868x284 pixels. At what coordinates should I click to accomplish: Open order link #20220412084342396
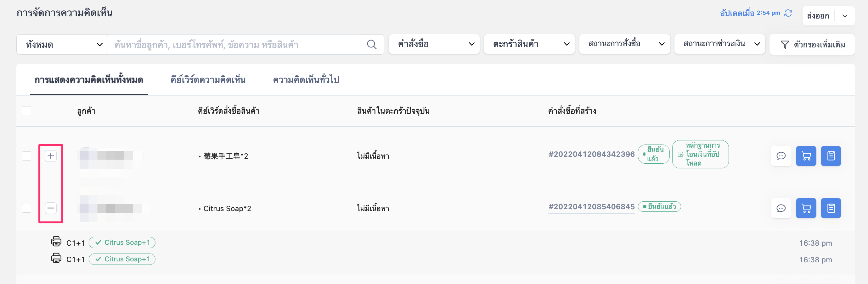pos(591,155)
